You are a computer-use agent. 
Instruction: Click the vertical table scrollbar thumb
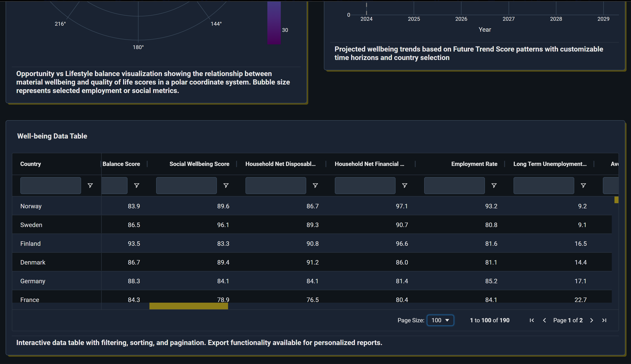coord(616,200)
